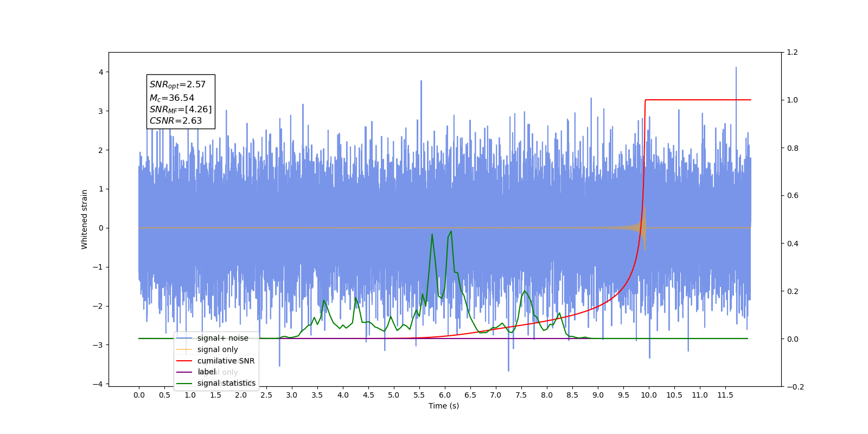Click the 11.5 tick on the time axis
This screenshot has height=434, width=868.
click(x=725, y=395)
